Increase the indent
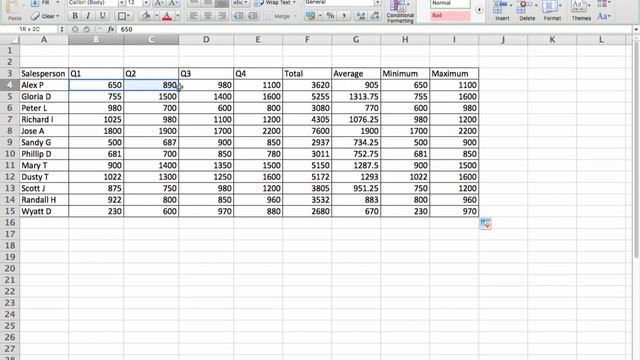This screenshot has height=360, width=640. [x=253, y=16]
